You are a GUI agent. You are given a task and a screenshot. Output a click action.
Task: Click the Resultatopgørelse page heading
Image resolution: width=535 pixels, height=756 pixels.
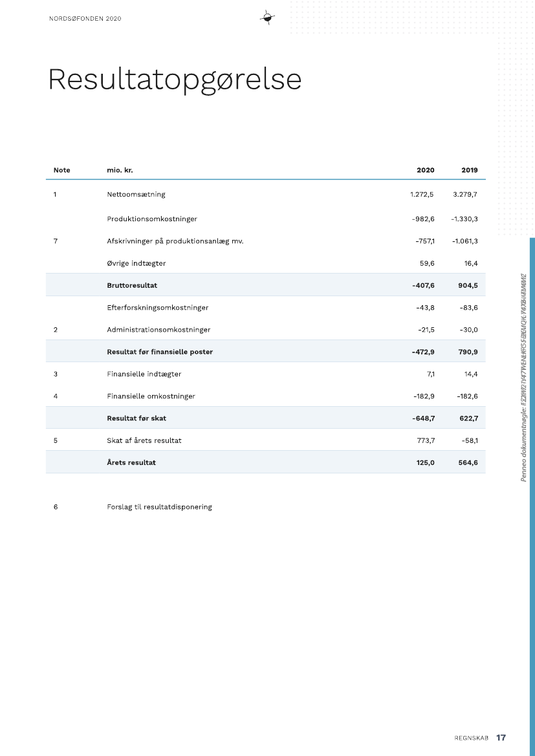pos(175,80)
